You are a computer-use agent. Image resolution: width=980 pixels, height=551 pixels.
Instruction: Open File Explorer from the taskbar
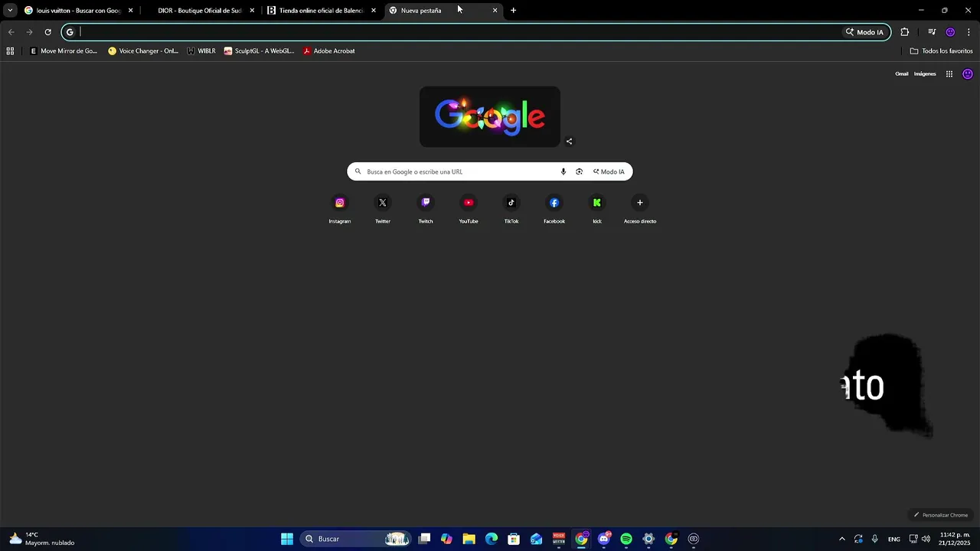[469, 539]
